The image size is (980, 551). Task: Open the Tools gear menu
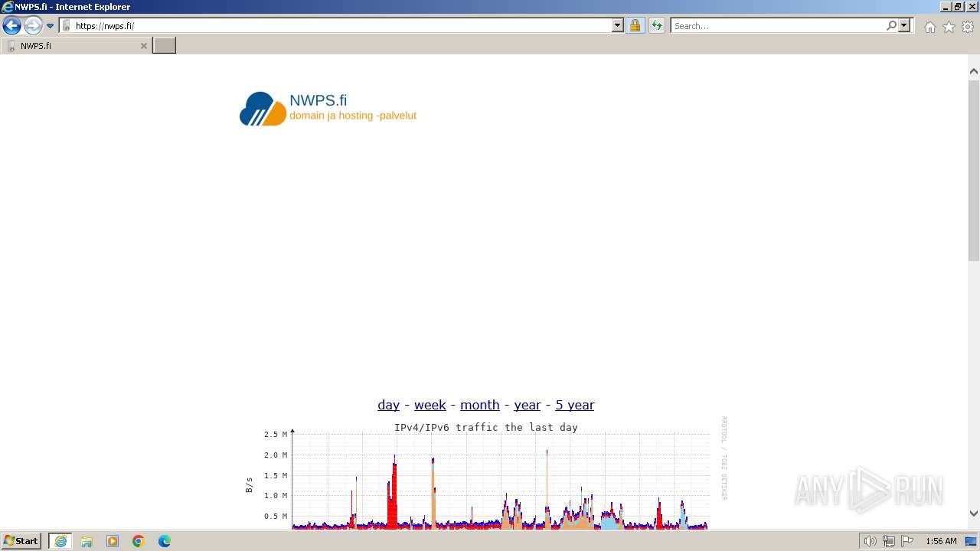(x=968, y=27)
